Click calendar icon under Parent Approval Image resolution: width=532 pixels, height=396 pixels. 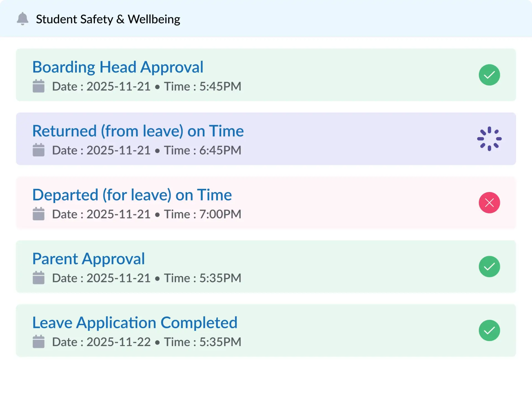(39, 278)
